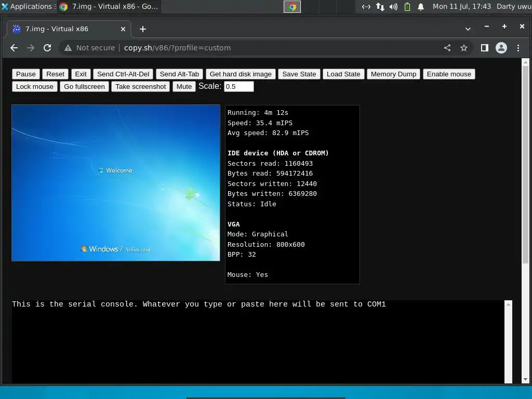Click the Mode: Graphical text
The image size is (532, 399).
(258, 234)
